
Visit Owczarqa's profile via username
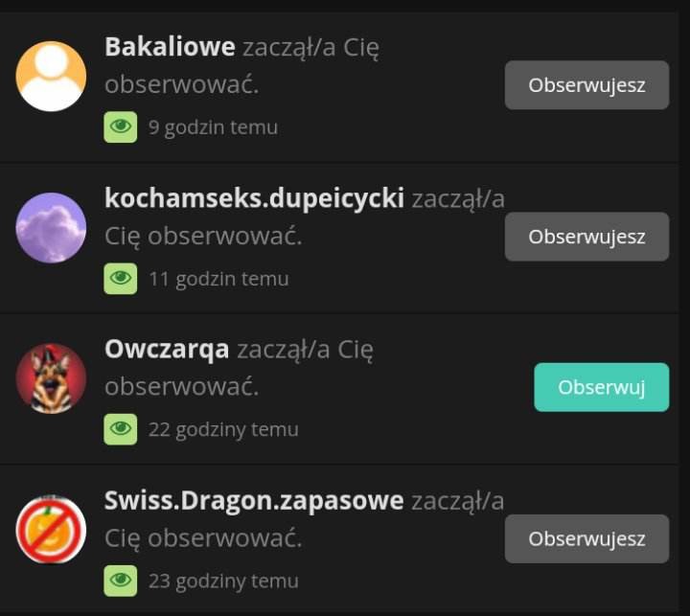point(167,350)
